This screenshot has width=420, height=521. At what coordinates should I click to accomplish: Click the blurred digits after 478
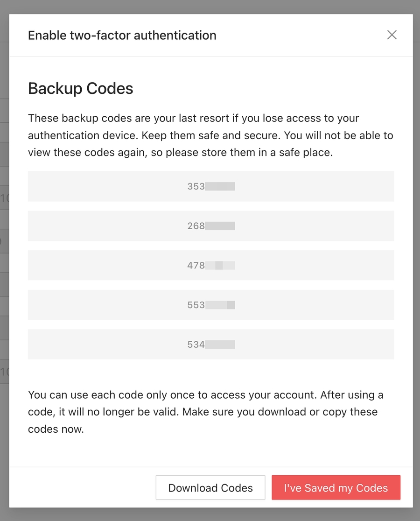[x=220, y=266]
